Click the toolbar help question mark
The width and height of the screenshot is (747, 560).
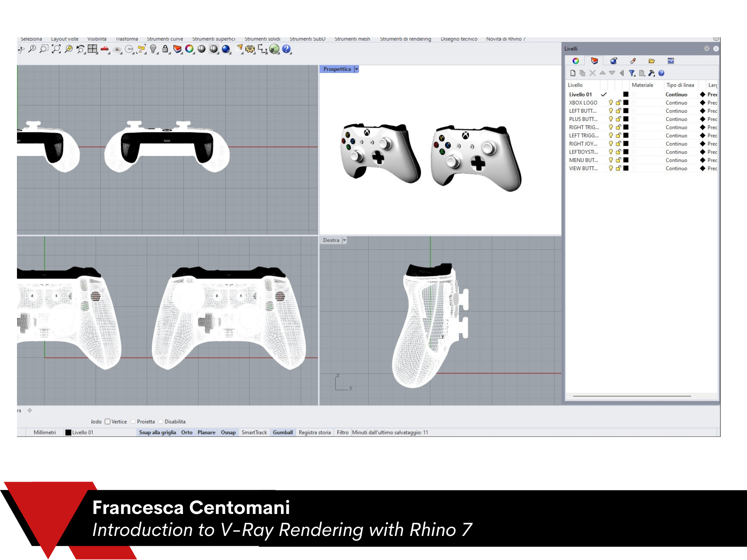click(286, 49)
